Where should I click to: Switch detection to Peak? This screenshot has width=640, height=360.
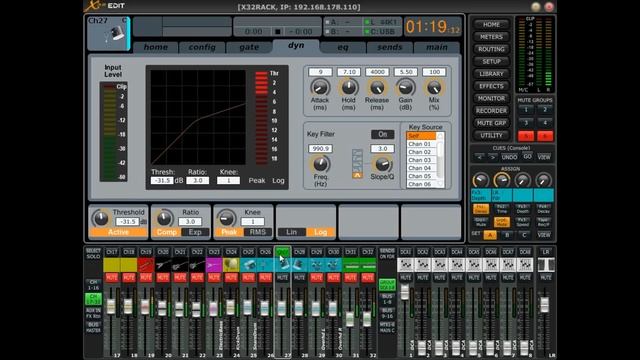pos(229,232)
